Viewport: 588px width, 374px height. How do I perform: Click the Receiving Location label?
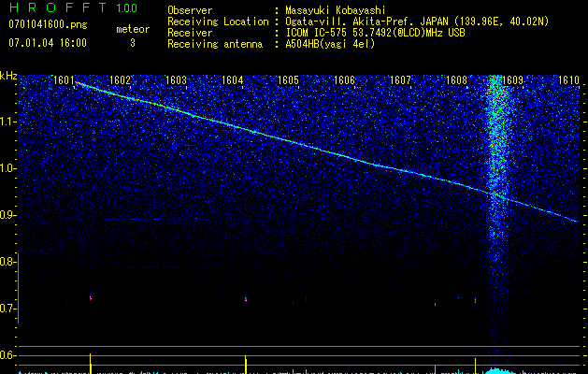218,22
